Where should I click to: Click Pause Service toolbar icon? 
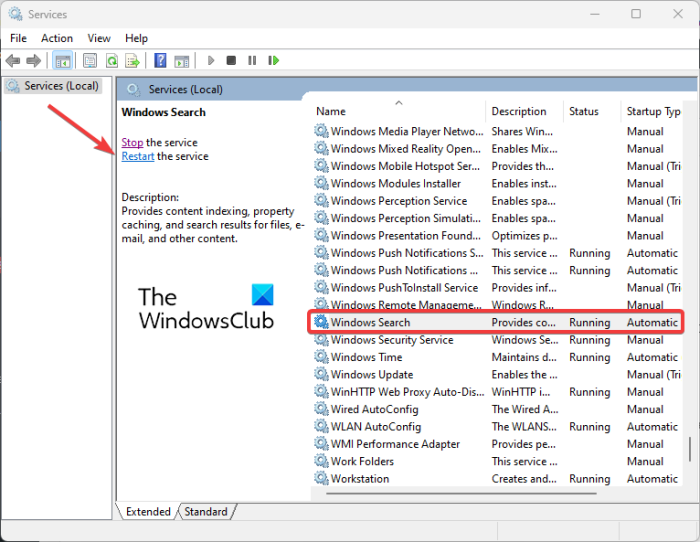pos(252,60)
